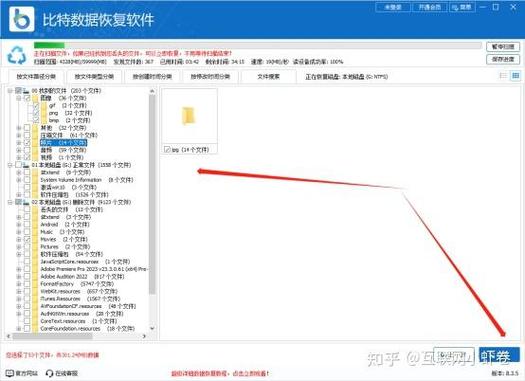Switch to list view icon
525x381 pixels.
[x=503, y=76]
